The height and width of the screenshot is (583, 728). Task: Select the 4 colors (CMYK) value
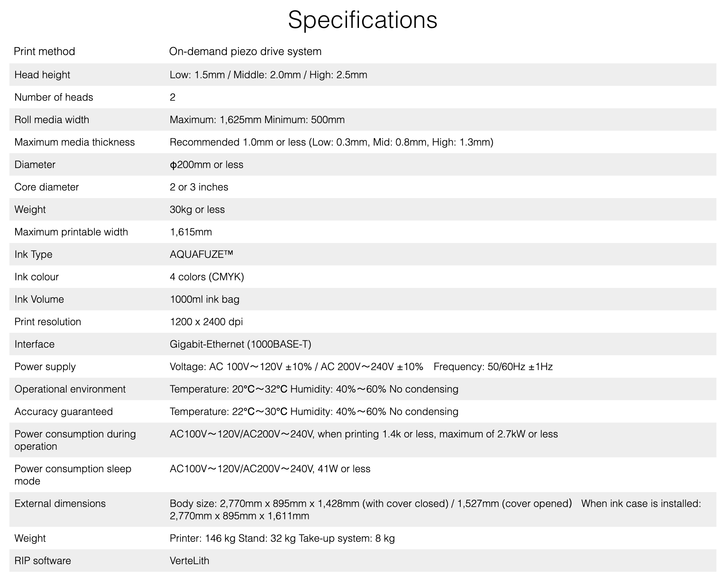(207, 277)
